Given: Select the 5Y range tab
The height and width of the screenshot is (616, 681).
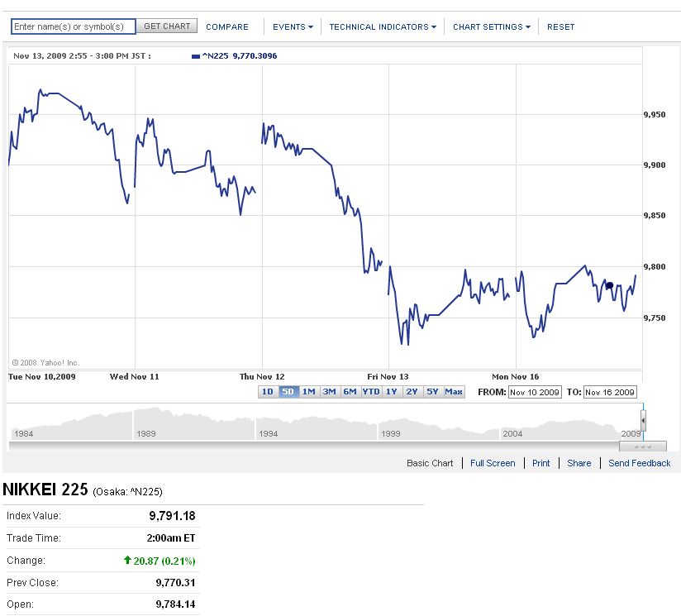Looking at the screenshot, I should [x=432, y=392].
